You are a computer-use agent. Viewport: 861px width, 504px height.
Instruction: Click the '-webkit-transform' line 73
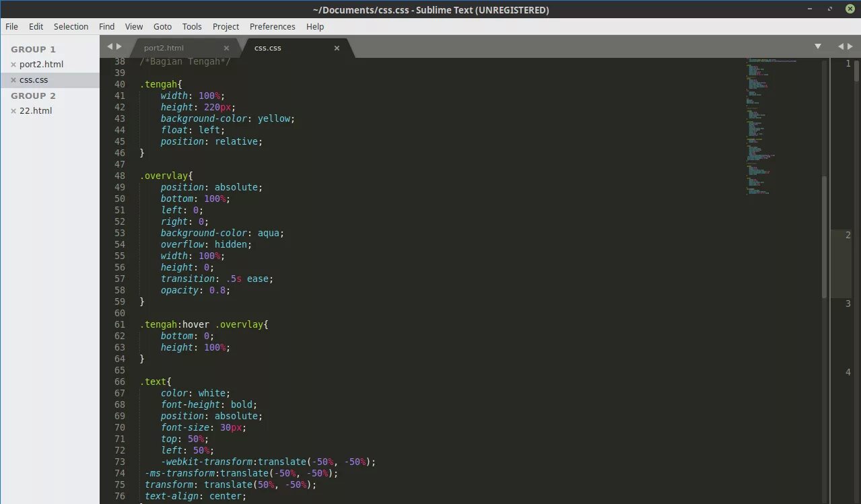pyautogui.click(x=268, y=462)
